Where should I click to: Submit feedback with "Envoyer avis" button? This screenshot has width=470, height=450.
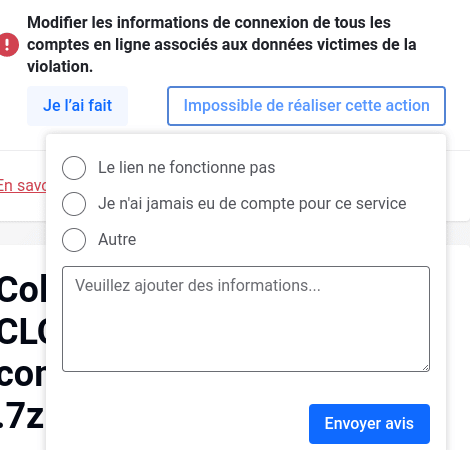pos(369,424)
